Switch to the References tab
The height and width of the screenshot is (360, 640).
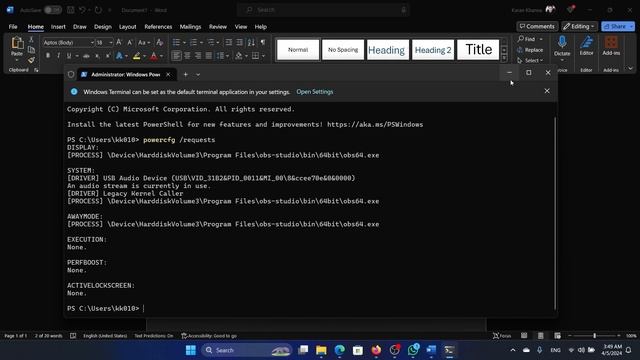[x=158, y=27]
